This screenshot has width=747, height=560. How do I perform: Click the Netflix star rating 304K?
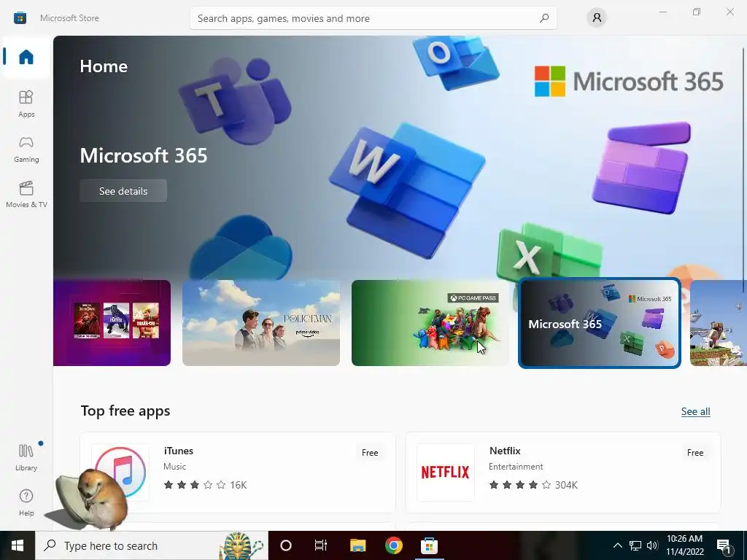coord(533,485)
